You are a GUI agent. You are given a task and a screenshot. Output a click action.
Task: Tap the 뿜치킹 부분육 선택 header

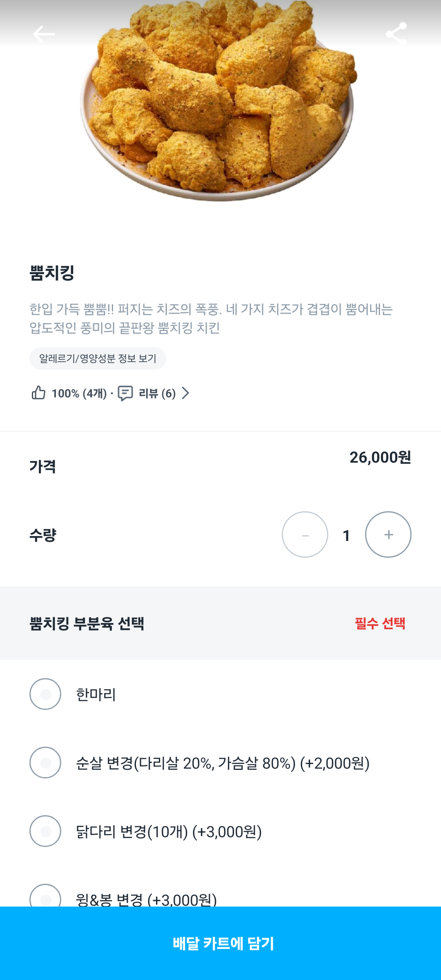87,623
